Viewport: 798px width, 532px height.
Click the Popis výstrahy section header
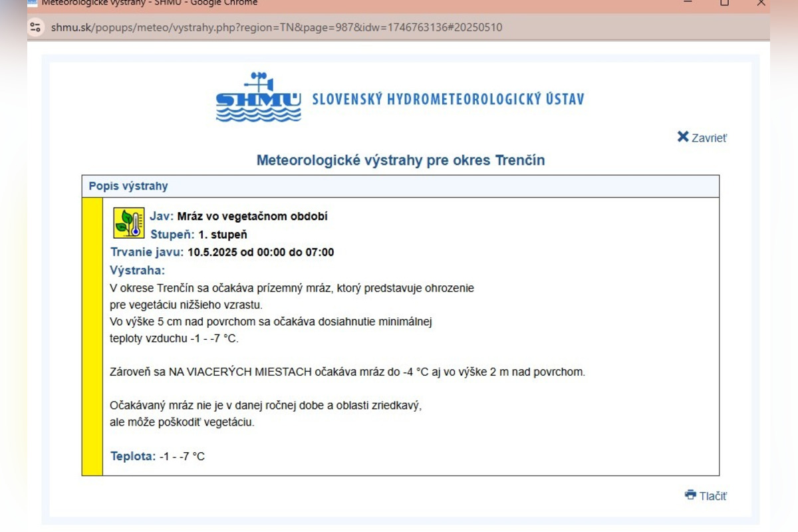(x=128, y=186)
